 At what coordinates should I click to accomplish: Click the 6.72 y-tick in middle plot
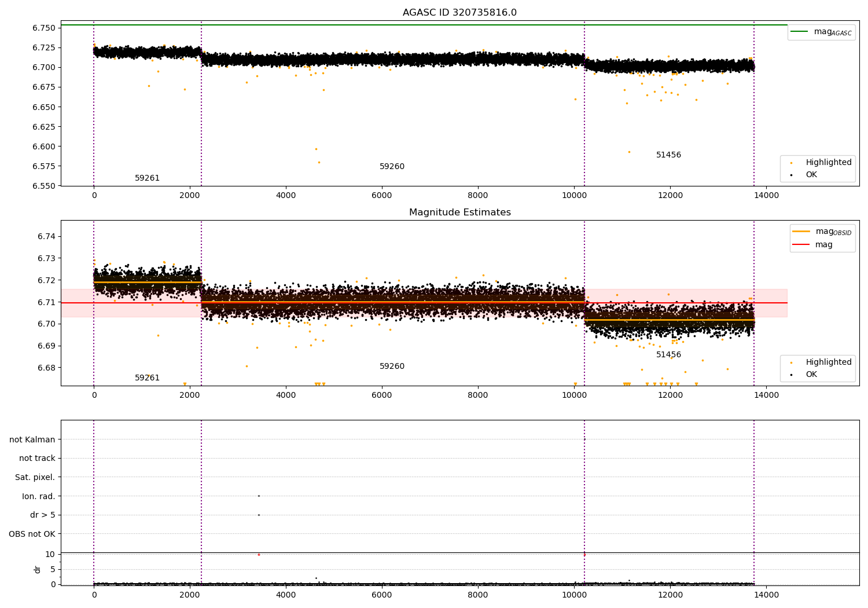pyautogui.click(x=46, y=280)
